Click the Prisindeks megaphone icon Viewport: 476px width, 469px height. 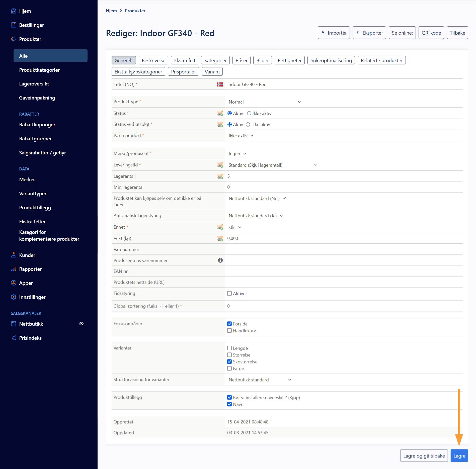(14, 338)
